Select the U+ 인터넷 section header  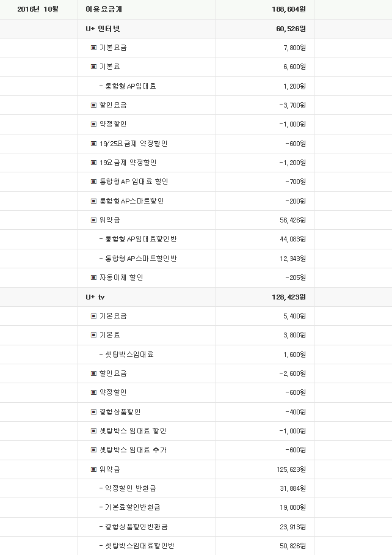103,29
